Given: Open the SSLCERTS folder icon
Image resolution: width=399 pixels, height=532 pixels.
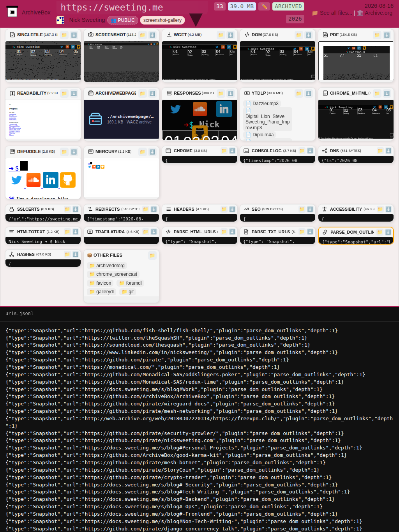Looking at the screenshot, I should pos(67,209).
